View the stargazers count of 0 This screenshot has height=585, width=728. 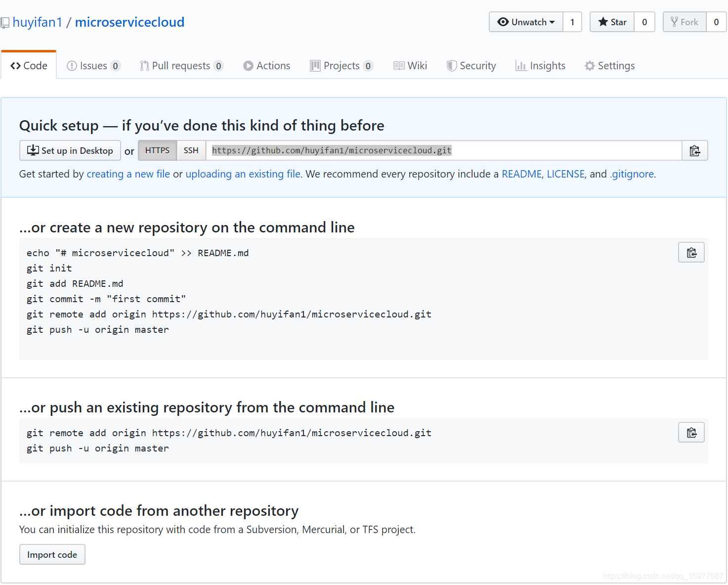click(644, 22)
